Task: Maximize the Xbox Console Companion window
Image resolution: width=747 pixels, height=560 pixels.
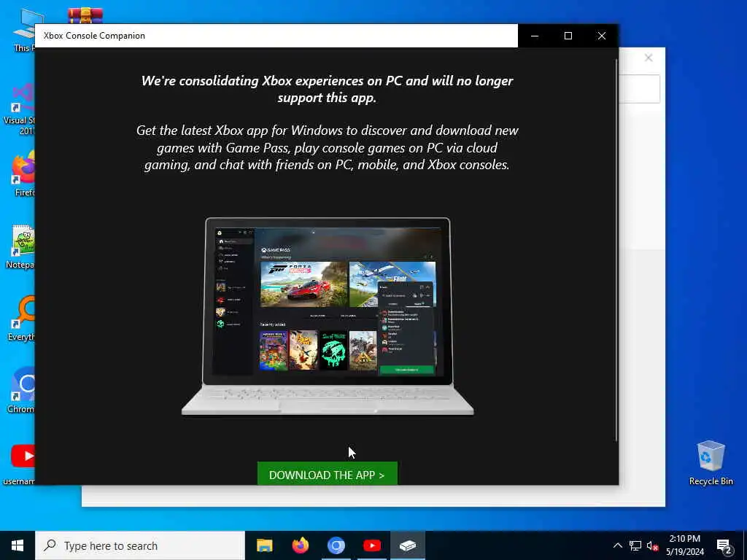Action: tap(568, 36)
